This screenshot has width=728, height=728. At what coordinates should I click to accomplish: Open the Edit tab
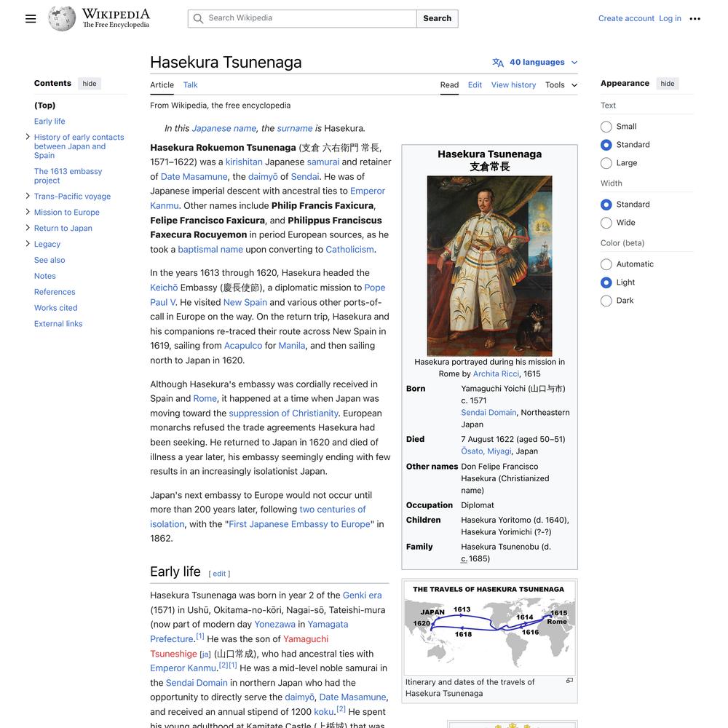click(x=475, y=85)
